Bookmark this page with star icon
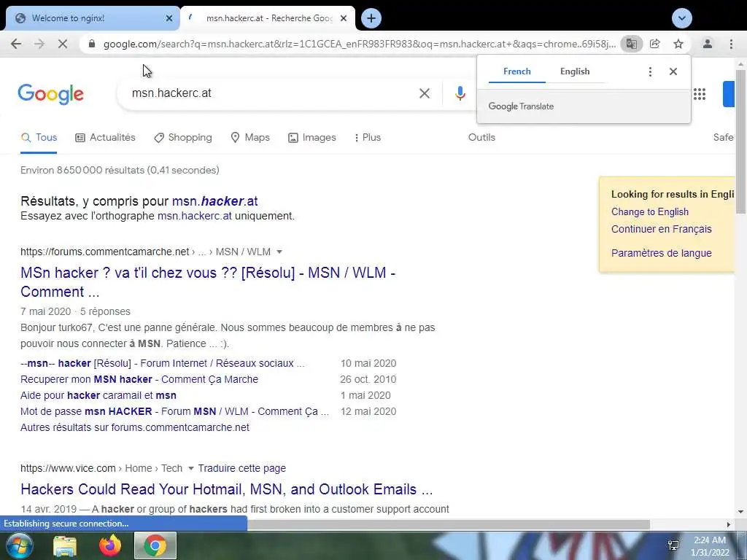Screen dimensions: 747x560 click(x=678, y=44)
